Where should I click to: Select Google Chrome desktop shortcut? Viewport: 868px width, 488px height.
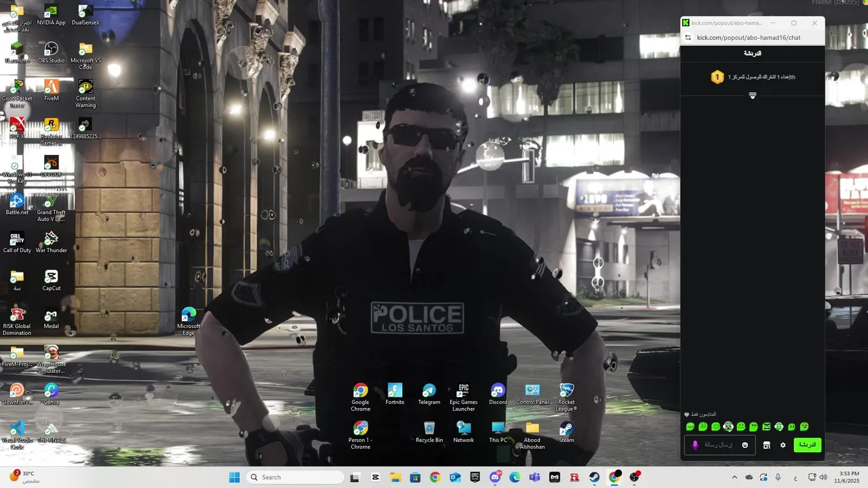[x=361, y=397]
